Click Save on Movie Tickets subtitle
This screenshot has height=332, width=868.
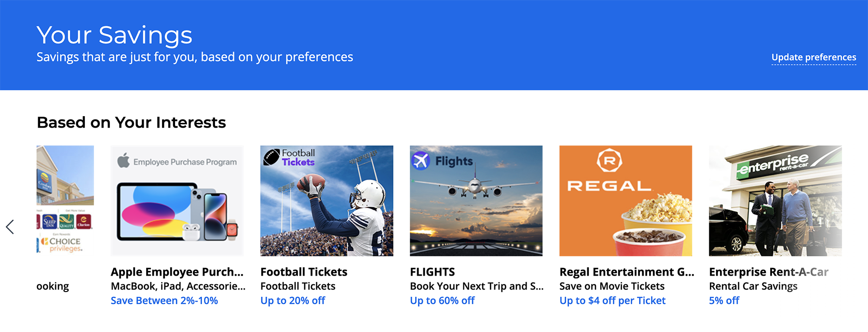612,286
